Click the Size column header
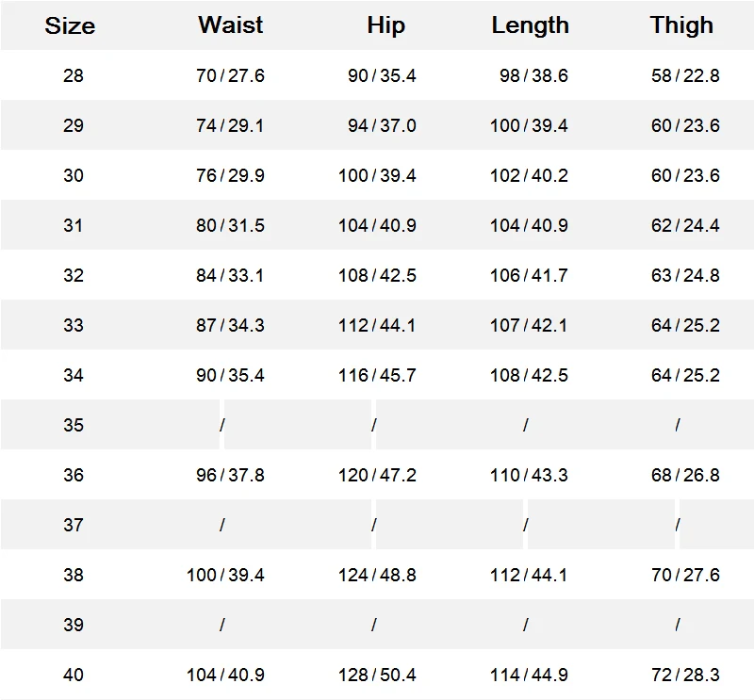 [70, 25]
